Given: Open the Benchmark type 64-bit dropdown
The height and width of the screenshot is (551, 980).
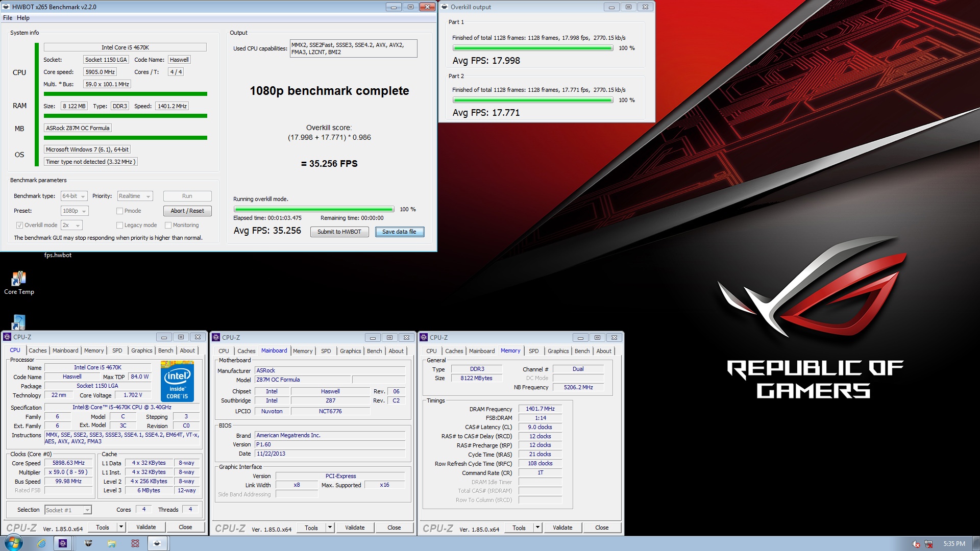Looking at the screenshot, I should 74,196.
